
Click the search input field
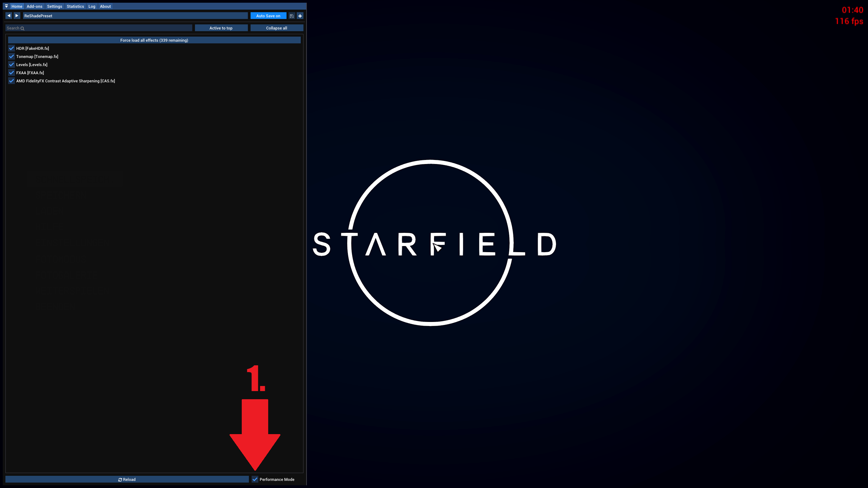[x=99, y=27]
